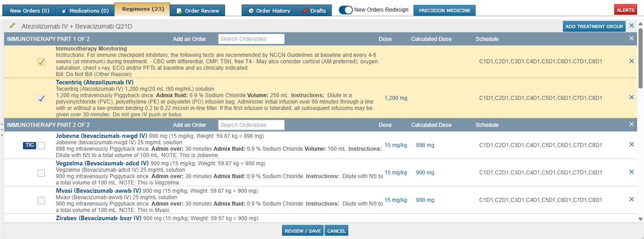Open the red Alerts button
Viewport: 644px width, 239px height.
[x=625, y=10]
